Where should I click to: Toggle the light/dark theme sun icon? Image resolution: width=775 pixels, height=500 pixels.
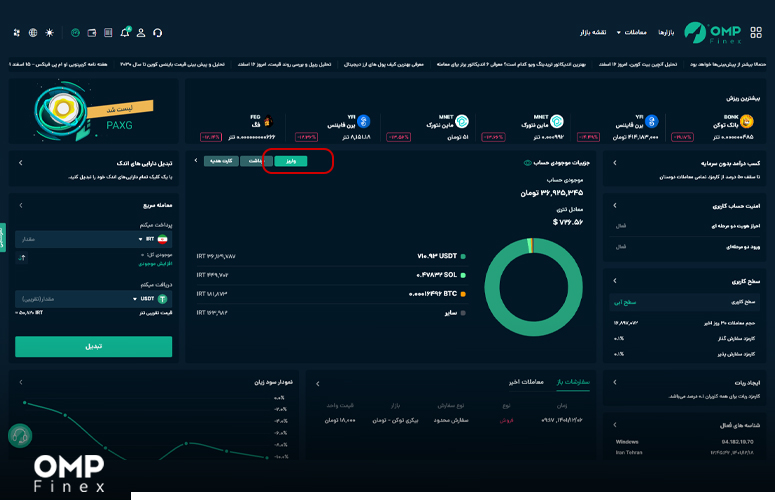pyautogui.click(x=49, y=33)
